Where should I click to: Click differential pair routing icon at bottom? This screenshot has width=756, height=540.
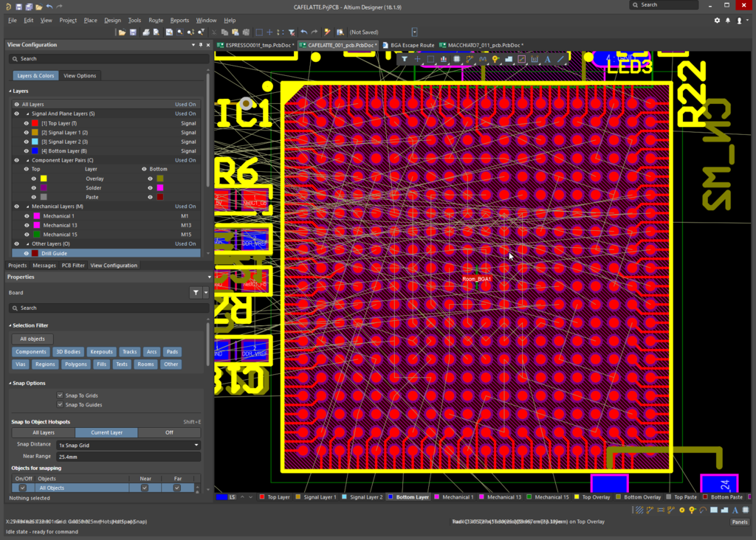click(x=661, y=510)
